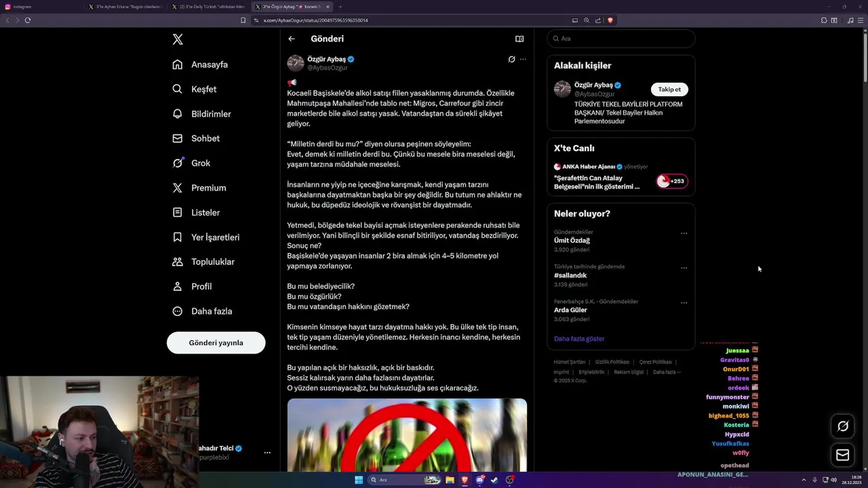Open post's three-dot more menu
Image resolution: width=868 pixels, height=488 pixels.
tap(523, 59)
